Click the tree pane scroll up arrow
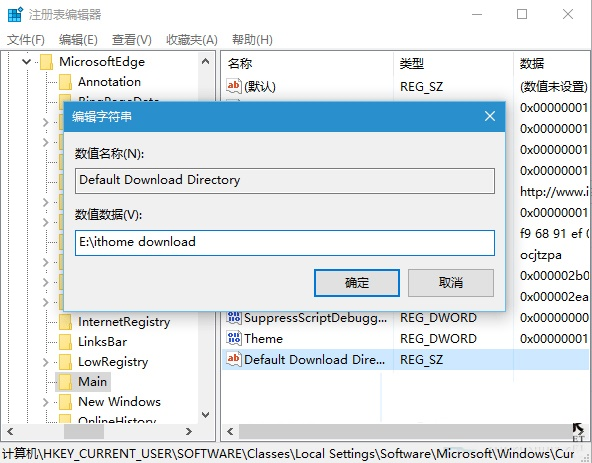The height and width of the screenshot is (463, 592). (x=205, y=61)
